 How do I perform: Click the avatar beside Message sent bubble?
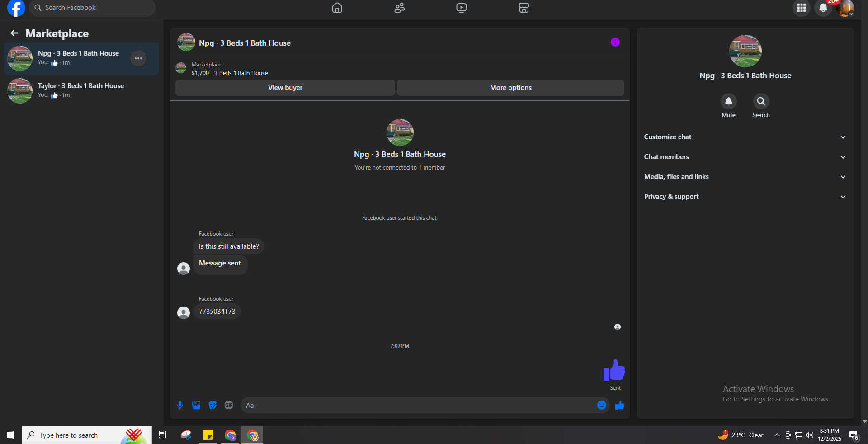pyautogui.click(x=184, y=269)
